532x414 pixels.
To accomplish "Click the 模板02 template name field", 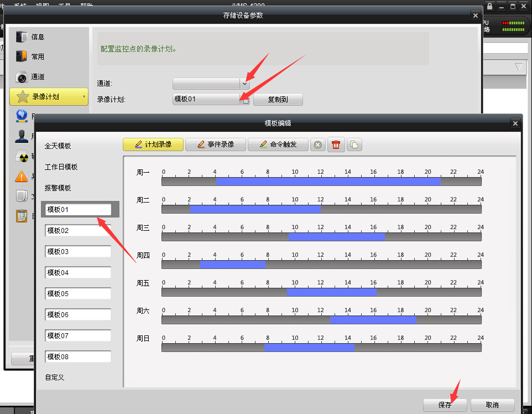I will point(78,230).
